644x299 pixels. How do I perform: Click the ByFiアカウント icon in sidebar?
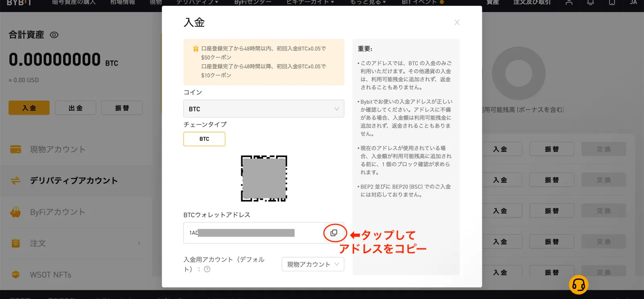pyautogui.click(x=16, y=212)
